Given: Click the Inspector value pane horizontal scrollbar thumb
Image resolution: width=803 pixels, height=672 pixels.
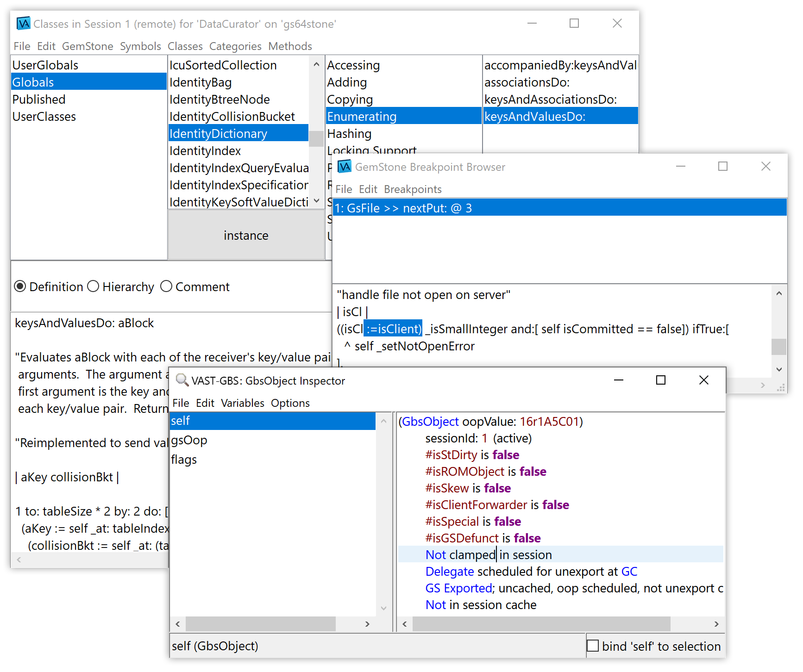Looking at the screenshot, I should pyautogui.click(x=541, y=624).
